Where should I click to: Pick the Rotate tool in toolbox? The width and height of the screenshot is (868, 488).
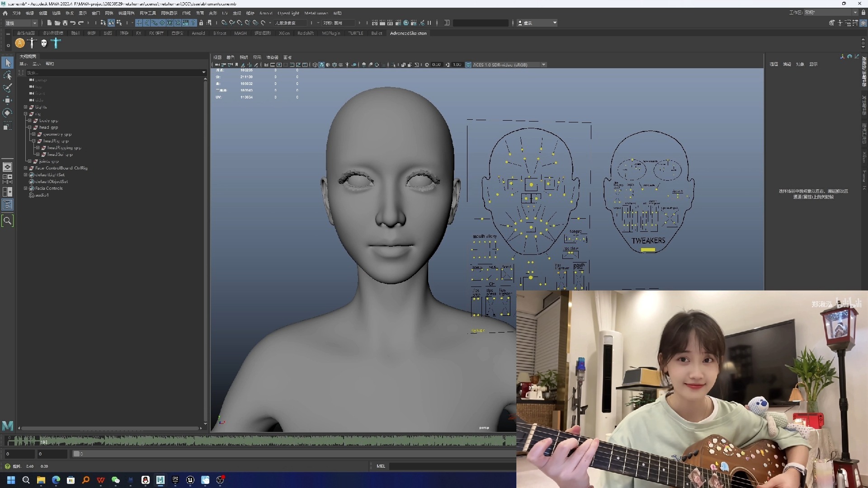(8, 113)
